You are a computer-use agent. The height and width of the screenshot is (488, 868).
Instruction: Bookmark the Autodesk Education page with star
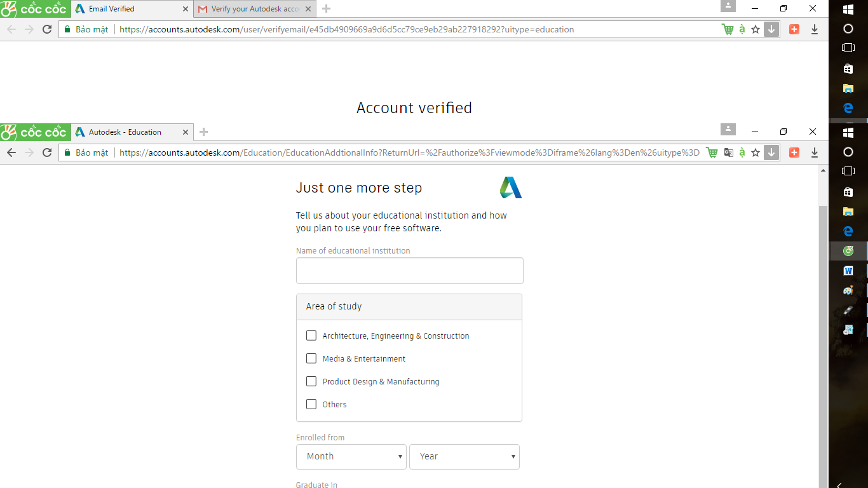pyautogui.click(x=756, y=152)
